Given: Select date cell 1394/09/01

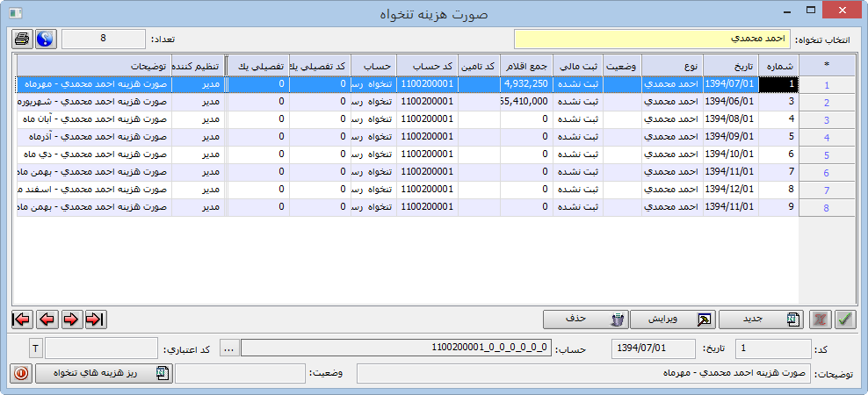Looking at the screenshot, I should click(x=731, y=137).
